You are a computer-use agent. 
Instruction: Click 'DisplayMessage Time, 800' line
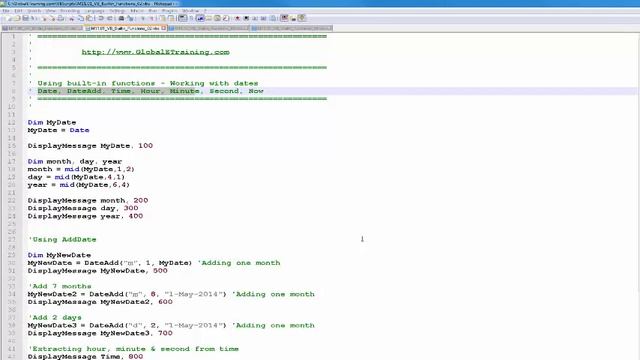pos(85,357)
